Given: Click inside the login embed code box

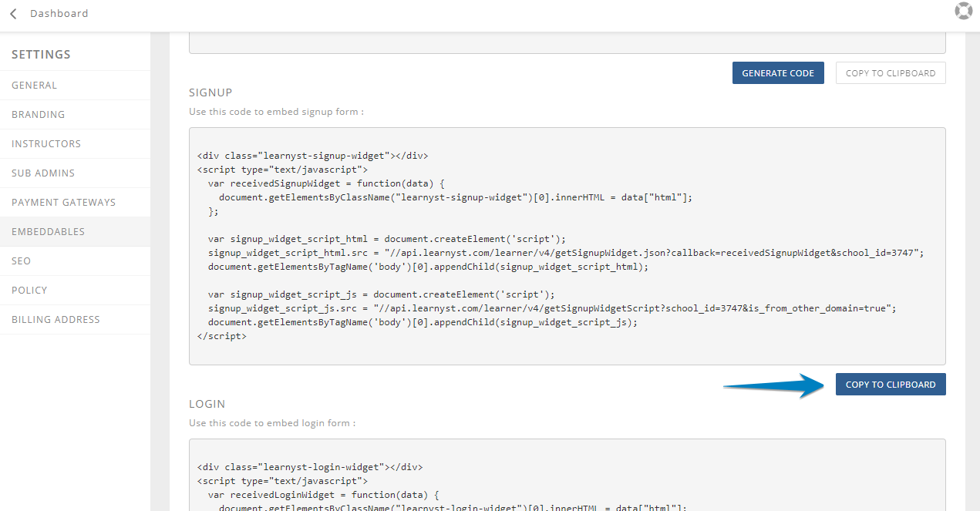Looking at the screenshot, I should (567, 475).
